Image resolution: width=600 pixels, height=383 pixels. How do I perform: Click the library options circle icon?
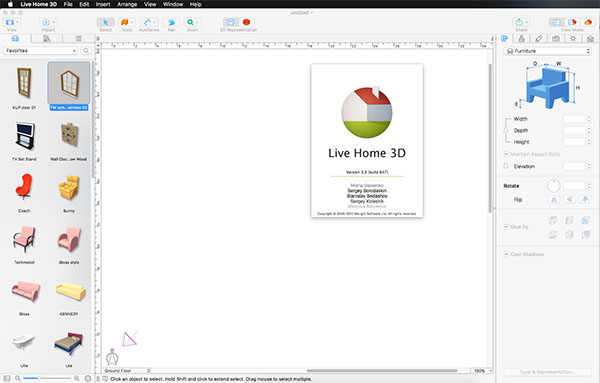point(88,378)
